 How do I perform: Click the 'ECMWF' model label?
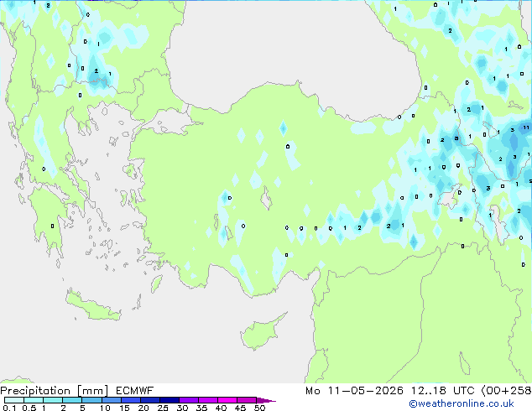[x=134, y=391]
